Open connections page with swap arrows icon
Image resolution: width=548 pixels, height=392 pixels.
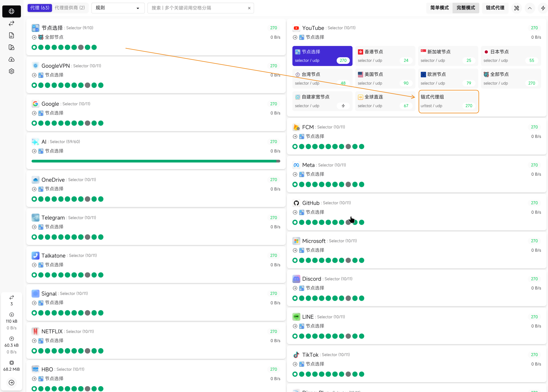click(11, 23)
